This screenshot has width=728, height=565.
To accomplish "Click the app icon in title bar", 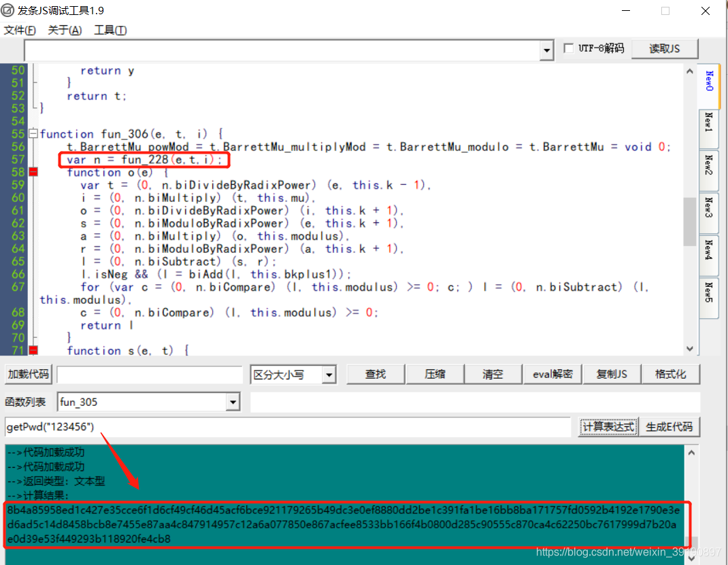I will point(7,10).
